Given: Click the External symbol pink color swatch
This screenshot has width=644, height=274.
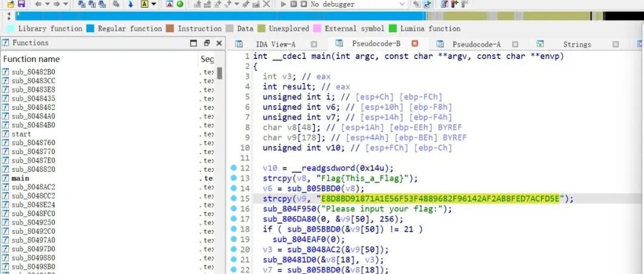Looking at the screenshot, I should (x=317, y=29).
